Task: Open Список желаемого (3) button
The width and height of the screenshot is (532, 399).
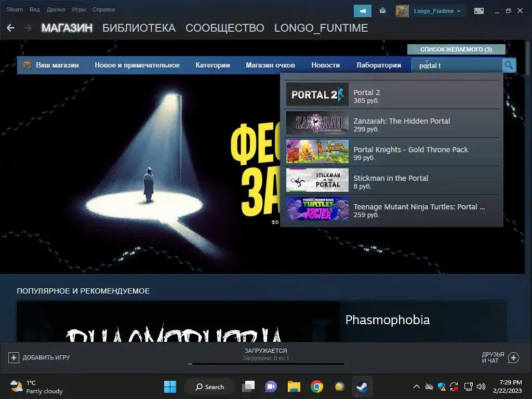Action: coord(456,49)
